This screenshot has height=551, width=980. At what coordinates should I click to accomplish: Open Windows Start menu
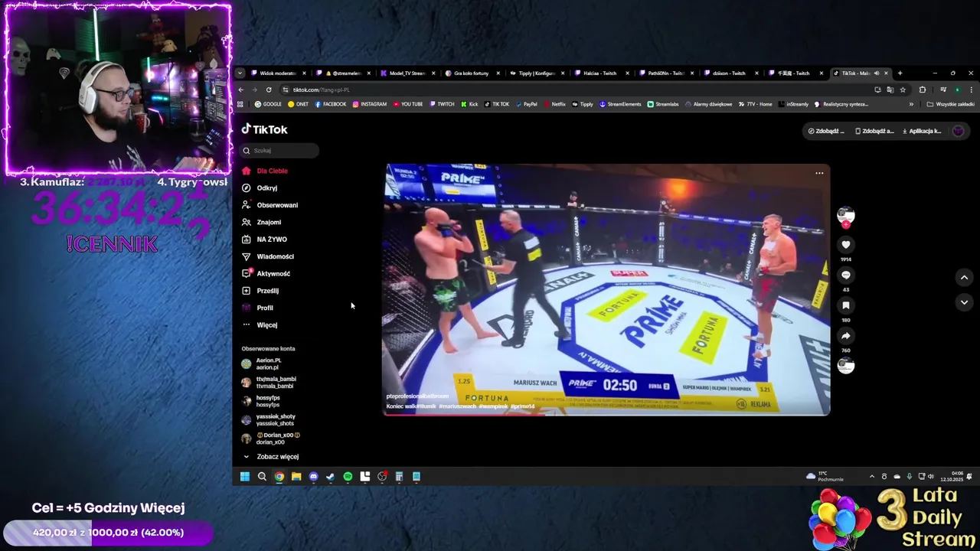(x=245, y=477)
